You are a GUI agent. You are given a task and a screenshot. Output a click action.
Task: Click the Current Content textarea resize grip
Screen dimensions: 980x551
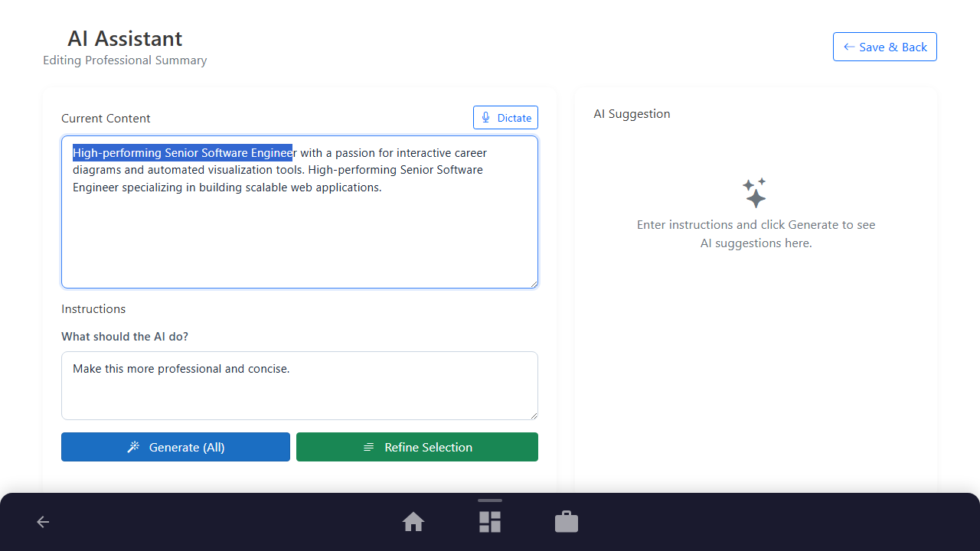click(x=533, y=283)
